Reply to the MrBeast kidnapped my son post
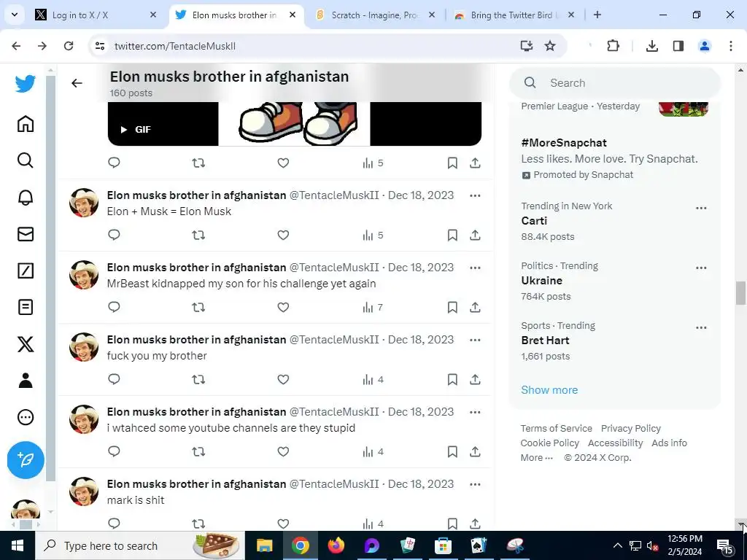The height and width of the screenshot is (560, 747). point(114,307)
